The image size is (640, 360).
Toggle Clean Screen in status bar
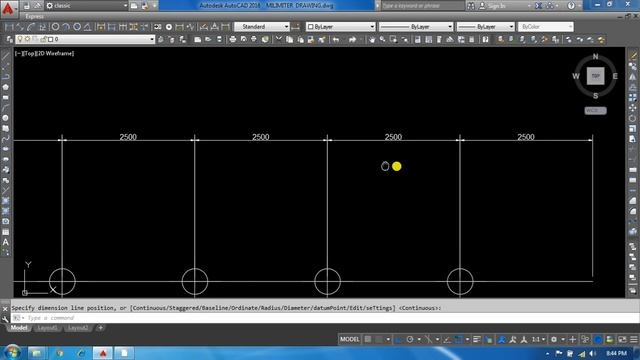tap(622, 339)
